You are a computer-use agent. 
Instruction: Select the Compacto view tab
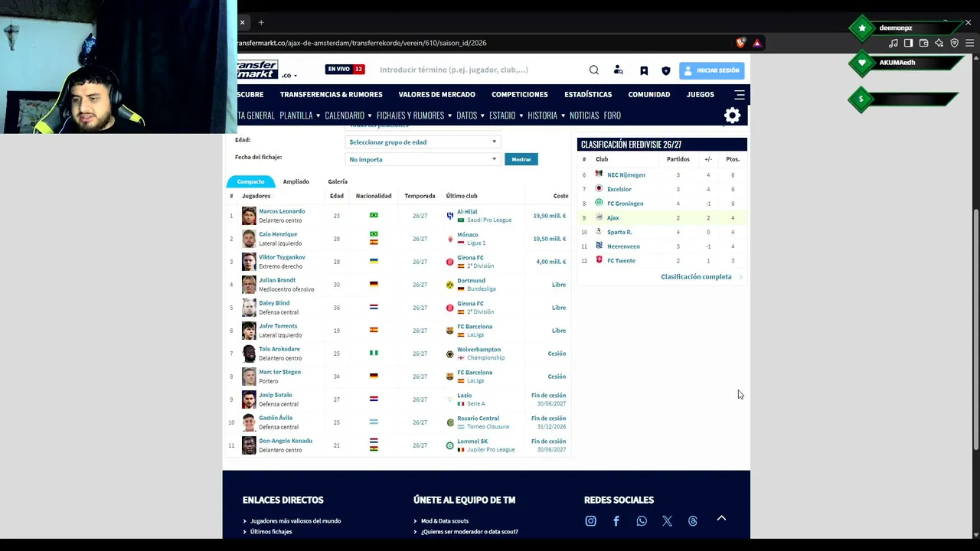click(x=250, y=182)
